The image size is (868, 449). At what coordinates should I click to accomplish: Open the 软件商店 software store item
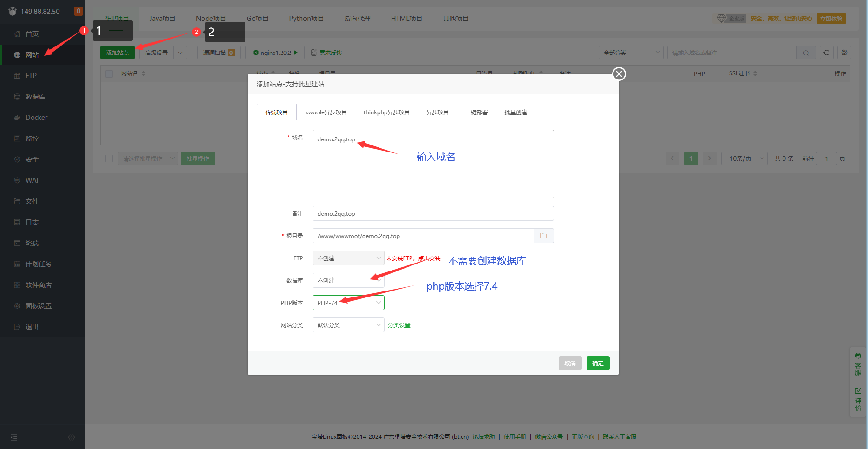click(38, 285)
